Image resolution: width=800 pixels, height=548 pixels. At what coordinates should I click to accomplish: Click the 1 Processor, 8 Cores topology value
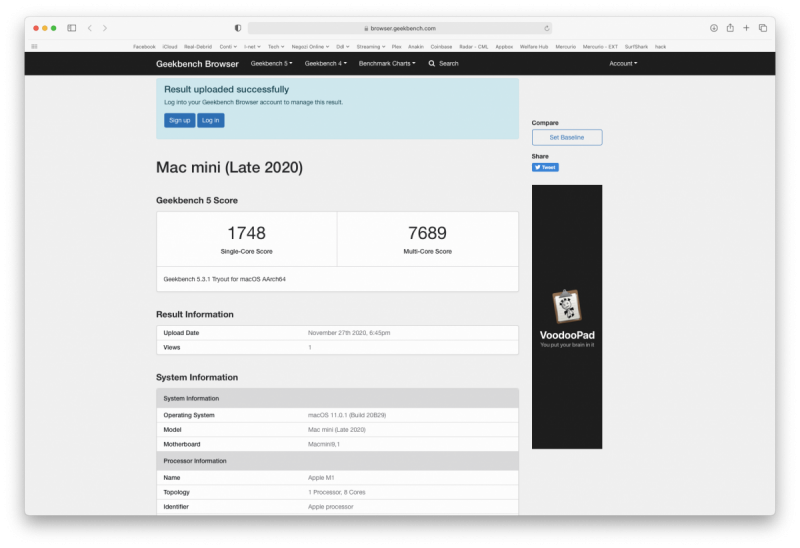click(x=337, y=492)
